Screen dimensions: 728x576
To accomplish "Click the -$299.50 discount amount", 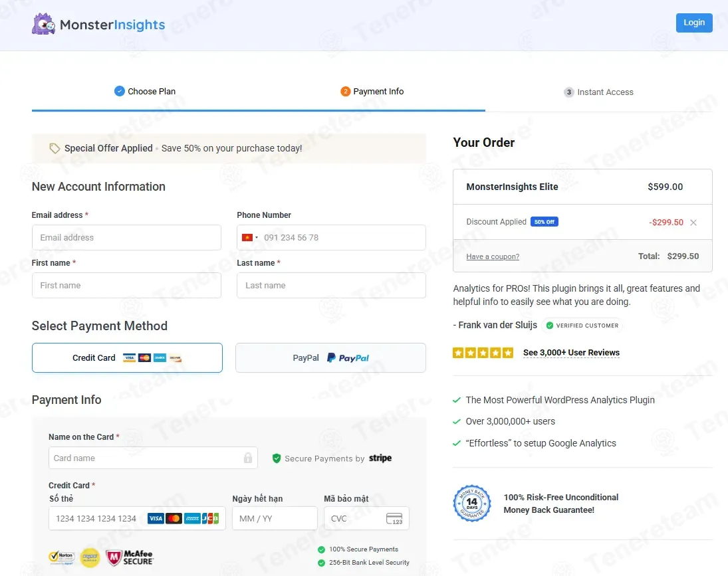I will point(666,222).
